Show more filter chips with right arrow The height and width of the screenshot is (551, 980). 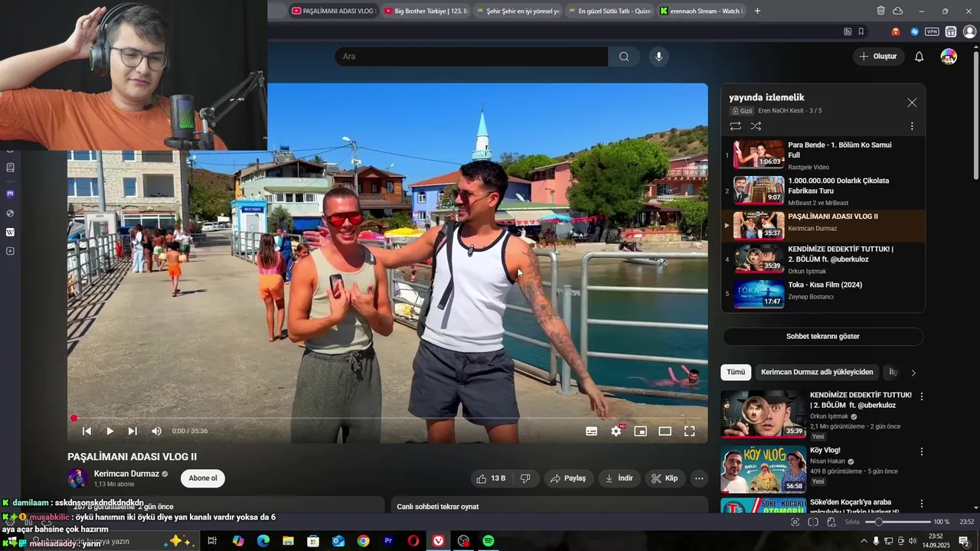click(913, 373)
